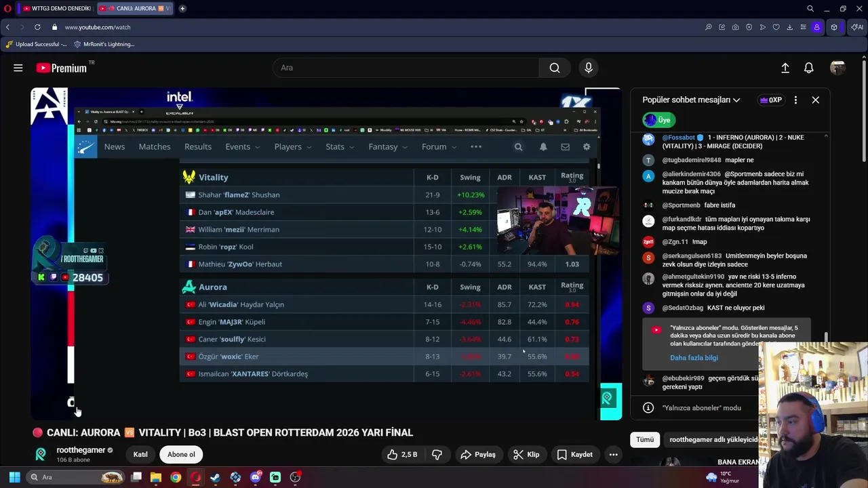Expand the HLTV 'Fantasy' dropdown in the video

388,146
